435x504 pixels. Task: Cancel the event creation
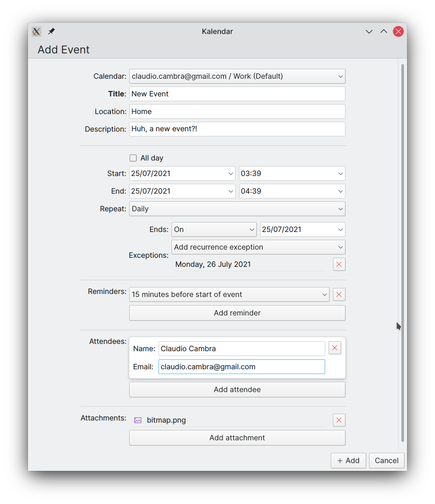click(386, 461)
